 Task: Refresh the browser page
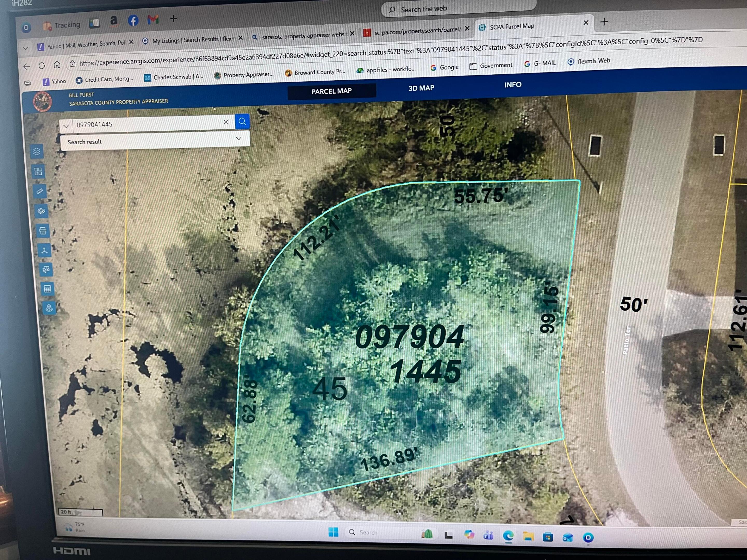pos(41,66)
